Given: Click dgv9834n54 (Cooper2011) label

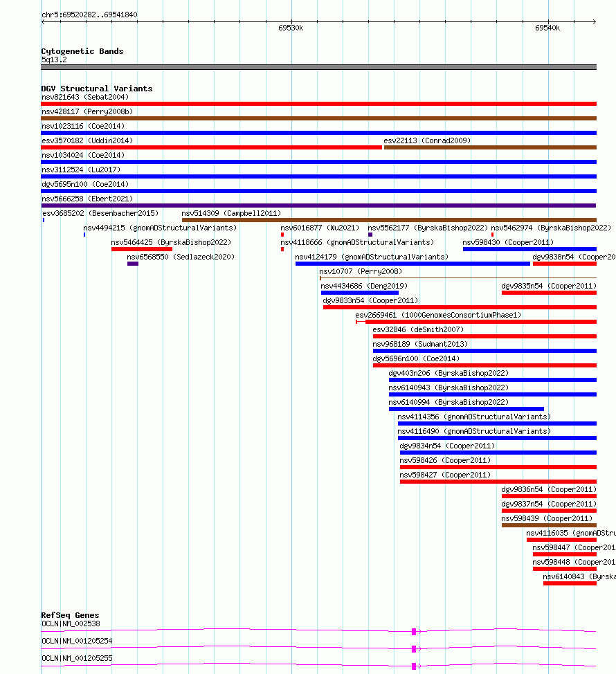Looking at the screenshot, I should (x=448, y=447).
